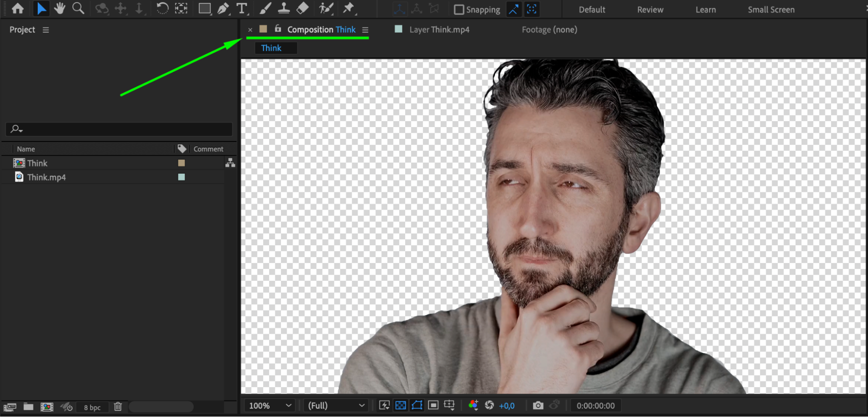Take a snapshot with camera icon

tap(538, 405)
